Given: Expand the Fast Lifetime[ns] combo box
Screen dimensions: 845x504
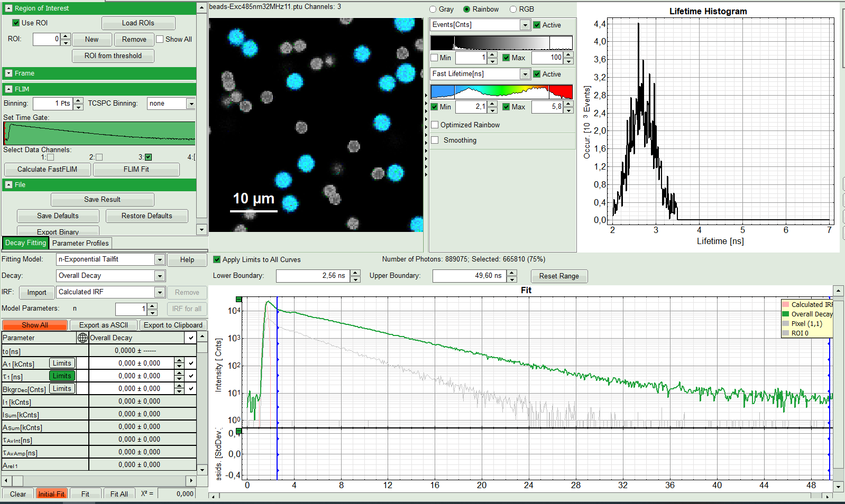Looking at the screenshot, I should pyautogui.click(x=525, y=74).
